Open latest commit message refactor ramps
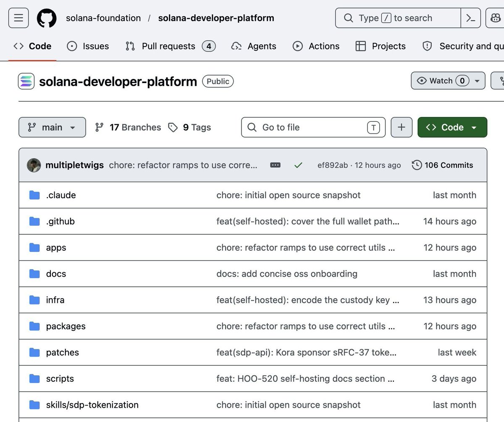Screen dimensions: 504x422 (x=183, y=165)
